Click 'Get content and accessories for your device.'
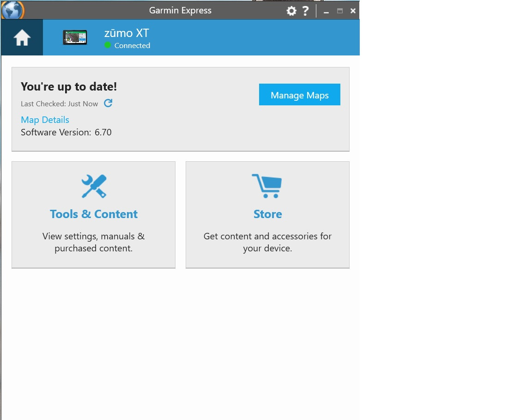The height and width of the screenshot is (420, 532). (268, 242)
